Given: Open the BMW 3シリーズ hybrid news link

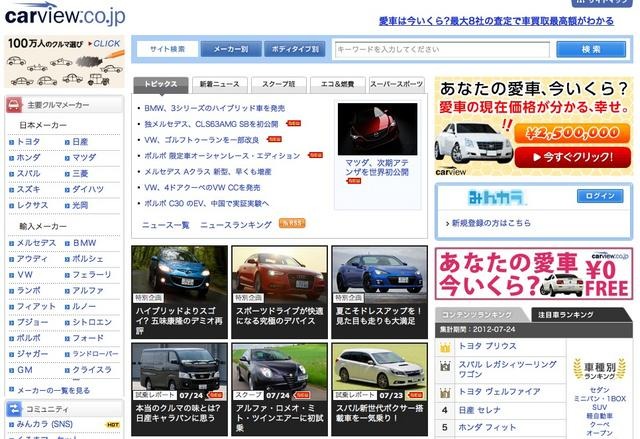Looking at the screenshot, I should 215,108.
